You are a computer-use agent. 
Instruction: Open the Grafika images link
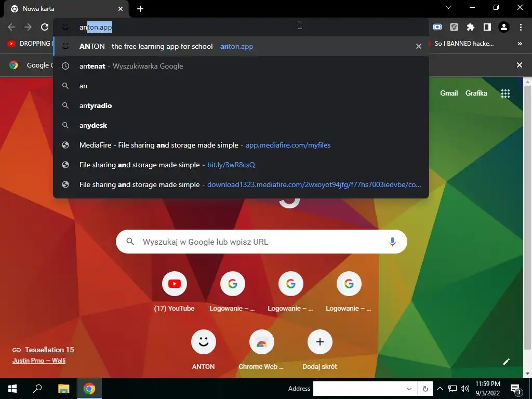(476, 94)
